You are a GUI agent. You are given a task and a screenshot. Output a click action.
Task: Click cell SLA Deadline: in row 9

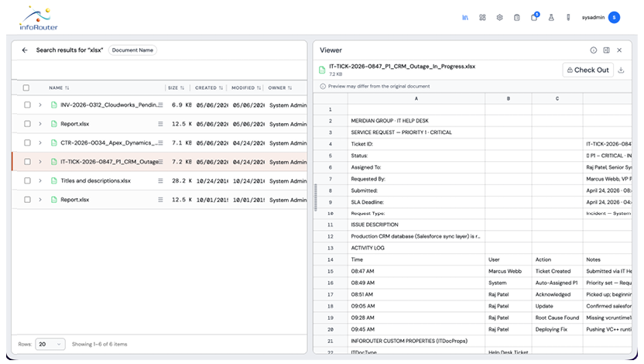point(416,202)
